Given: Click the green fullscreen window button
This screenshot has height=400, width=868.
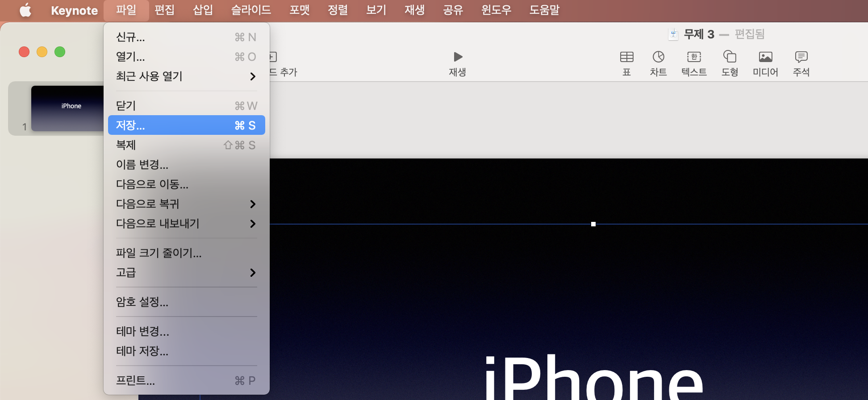Looking at the screenshot, I should point(60,52).
